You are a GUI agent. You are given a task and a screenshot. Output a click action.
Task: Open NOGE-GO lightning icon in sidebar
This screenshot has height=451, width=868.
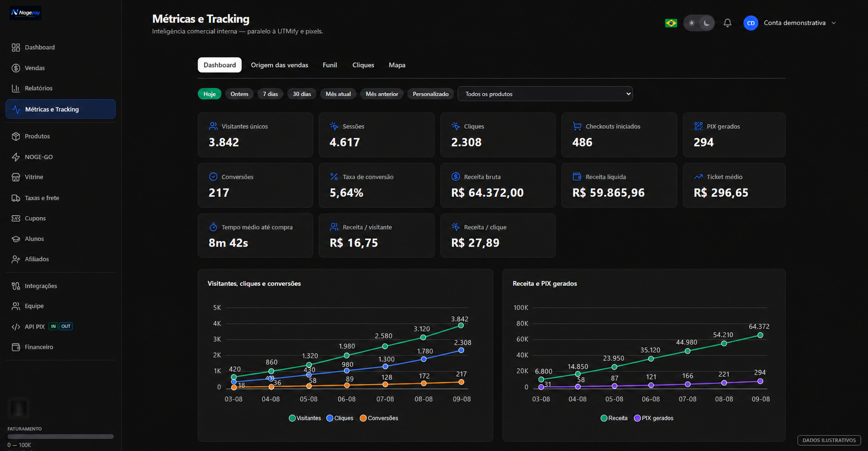click(16, 157)
